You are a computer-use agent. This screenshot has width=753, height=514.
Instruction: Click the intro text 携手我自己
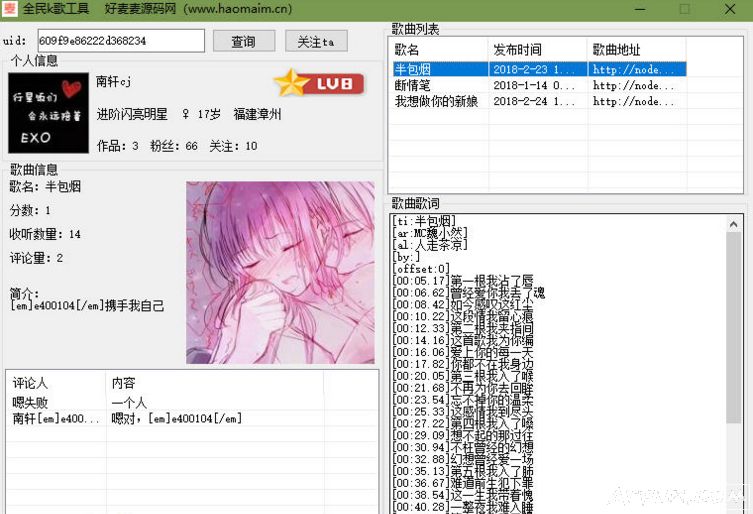click(x=135, y=306)
